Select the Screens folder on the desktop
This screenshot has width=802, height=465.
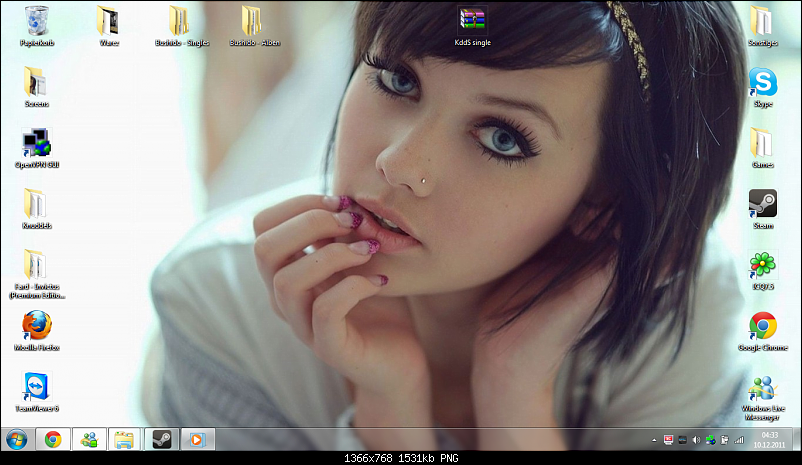coord(36,82)
